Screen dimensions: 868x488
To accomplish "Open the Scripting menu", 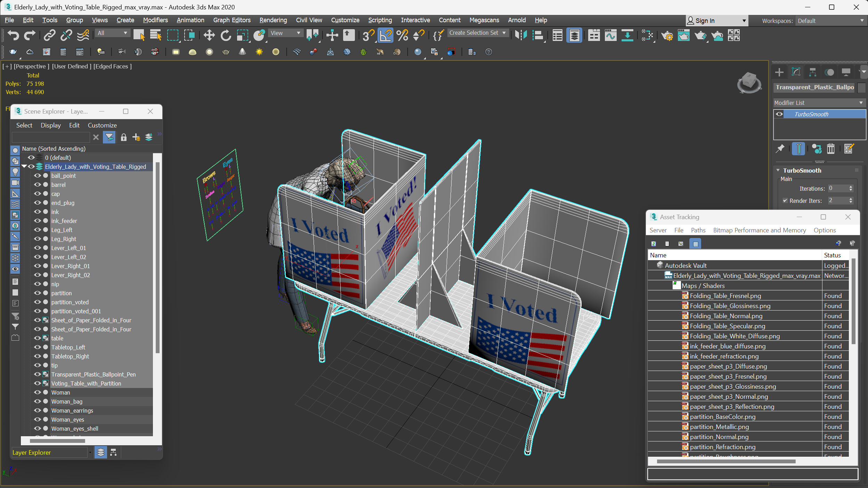I will [380, 20].
